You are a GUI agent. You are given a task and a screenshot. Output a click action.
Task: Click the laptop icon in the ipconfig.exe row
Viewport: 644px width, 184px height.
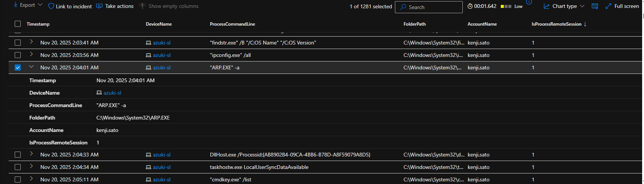148,55
